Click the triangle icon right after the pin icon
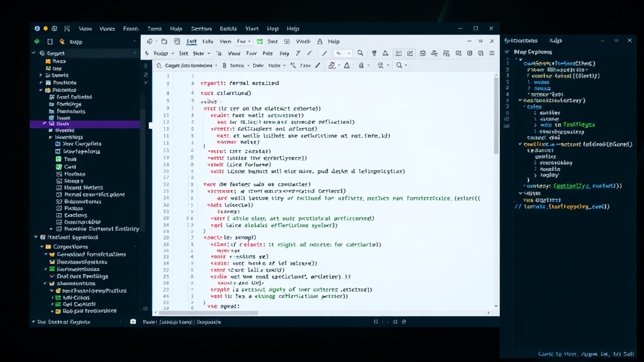The image size is (644, 362). tap(386, 53)
